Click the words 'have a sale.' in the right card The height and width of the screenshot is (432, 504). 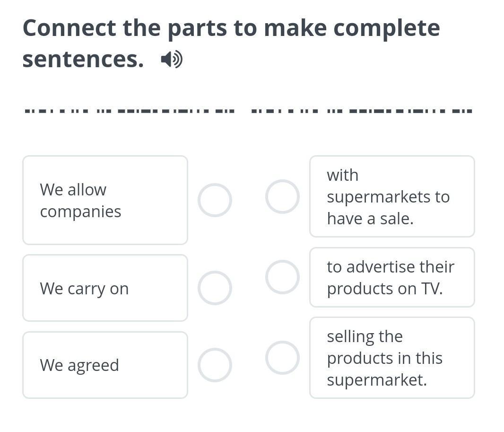(x=370, y=219)
